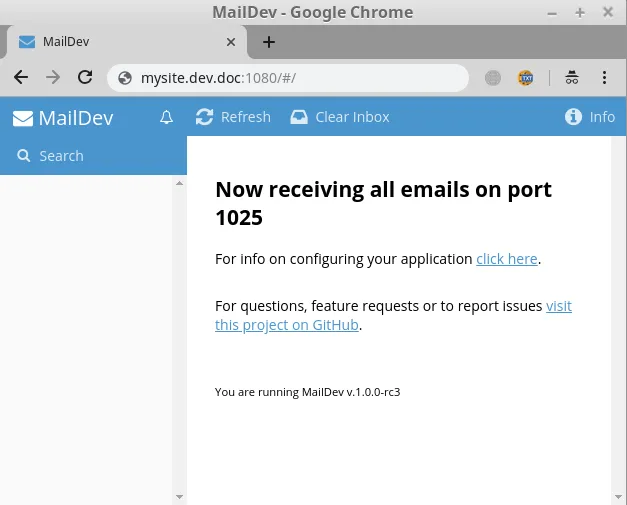627x505 pixels.
Task: Click the Search emails field
Action: pyautogui.click(x=93, y=156)
